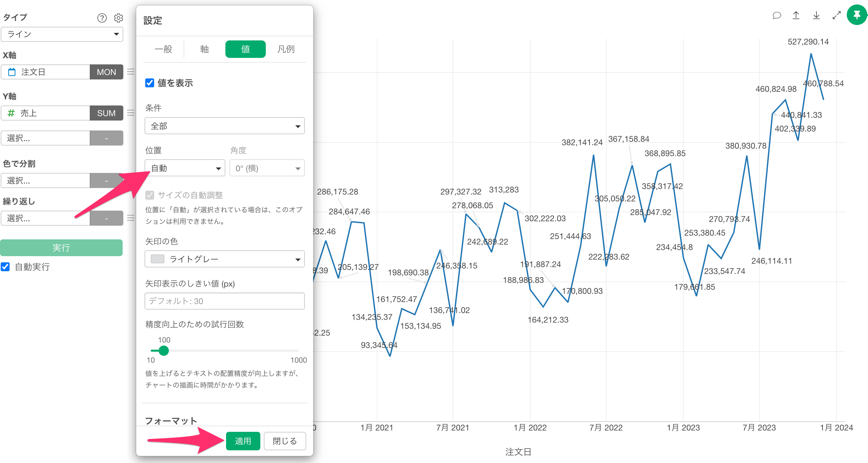Open Y-axis 売上 hamburger menu icon
868x463 pixels.
[x=131, y=113]
